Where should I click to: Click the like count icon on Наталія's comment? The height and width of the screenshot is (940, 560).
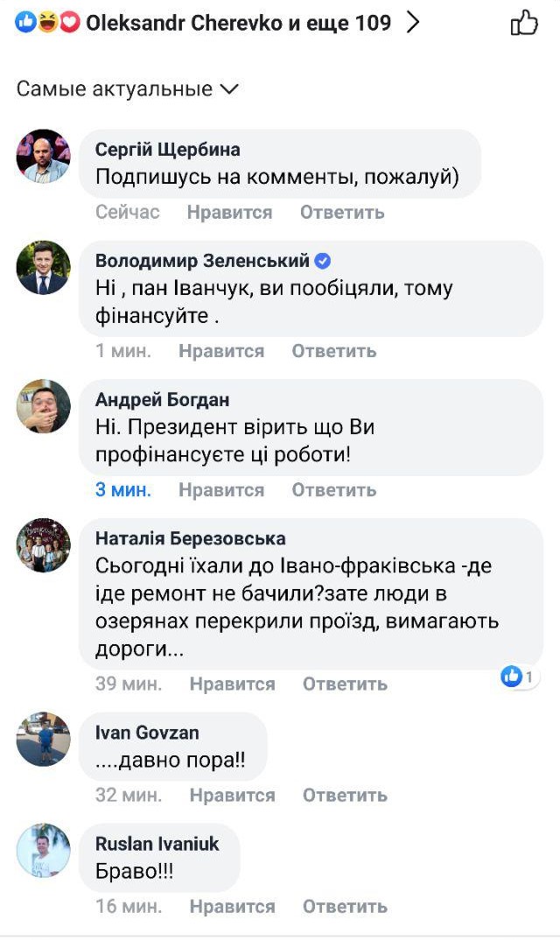[510, 675]
